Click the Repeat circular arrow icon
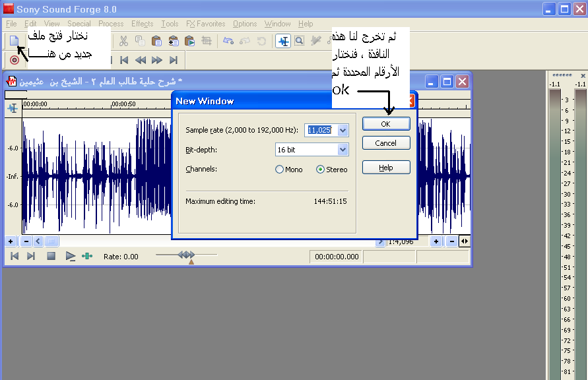The height and width of the screenshot is (380, 588). [261, 41]
